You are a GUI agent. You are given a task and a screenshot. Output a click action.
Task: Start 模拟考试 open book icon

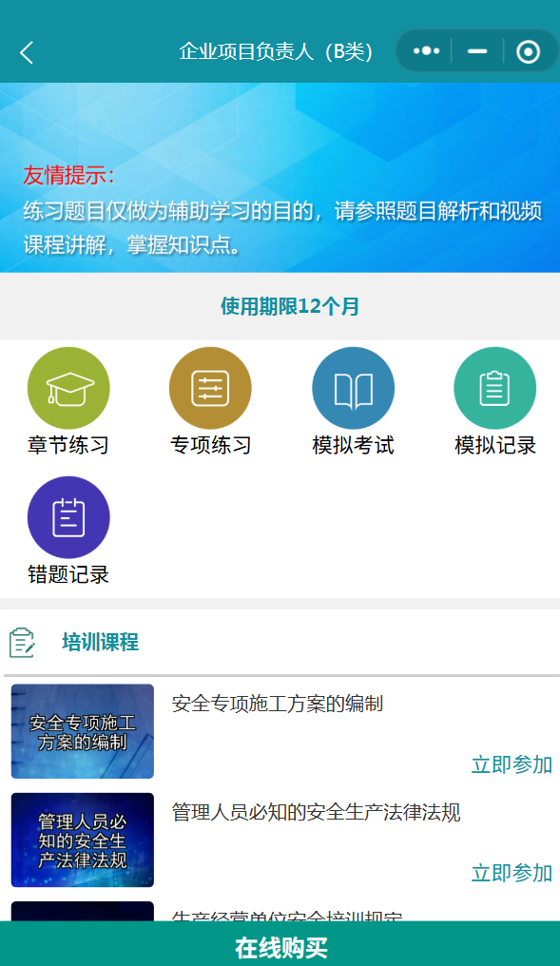pos(353,388)
